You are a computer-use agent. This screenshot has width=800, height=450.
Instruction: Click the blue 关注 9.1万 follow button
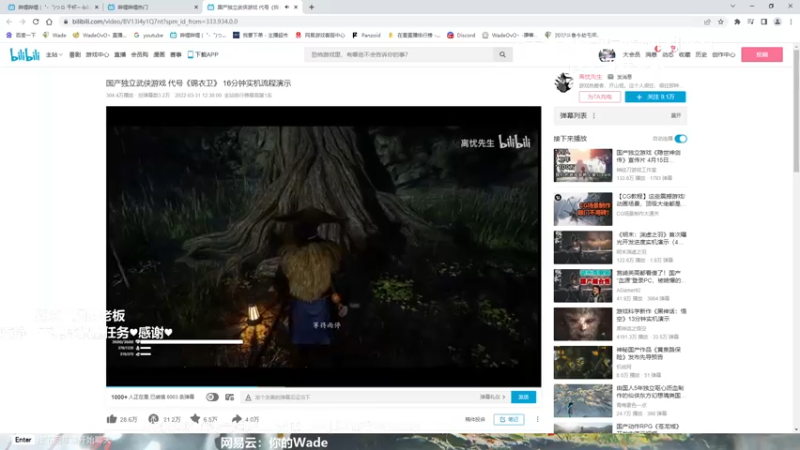click(x=655, y=97)
